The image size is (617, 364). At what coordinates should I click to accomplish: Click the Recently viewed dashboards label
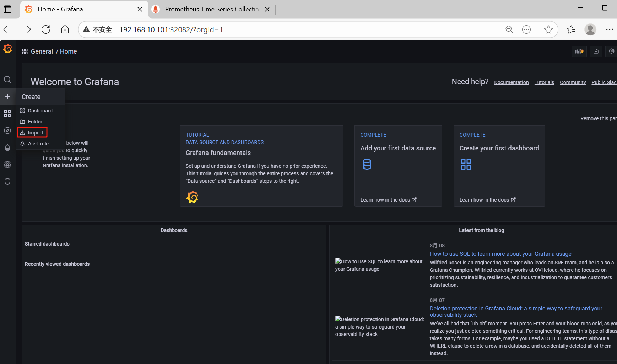pyautogui.click(x=57, y=264)
